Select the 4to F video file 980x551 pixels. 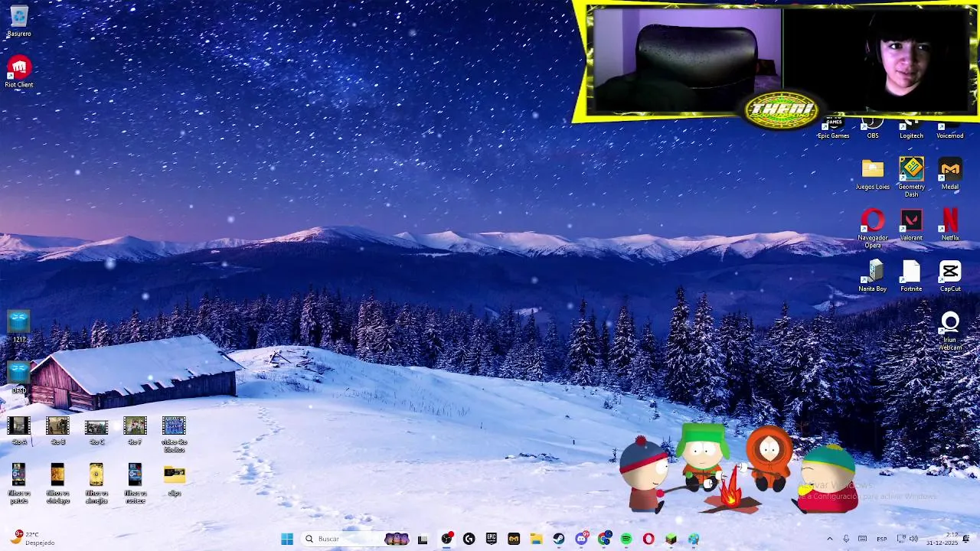[x=135, y=430]
